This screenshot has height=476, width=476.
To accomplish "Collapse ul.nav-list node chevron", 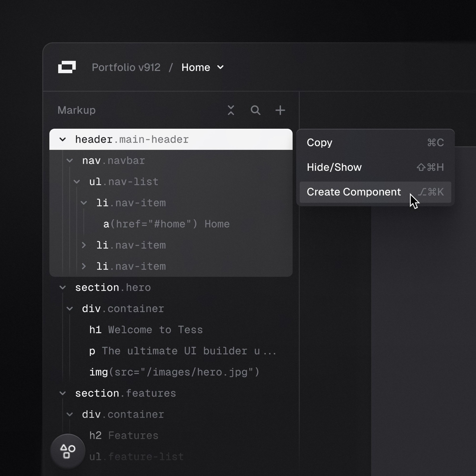I will pos(77,182).
